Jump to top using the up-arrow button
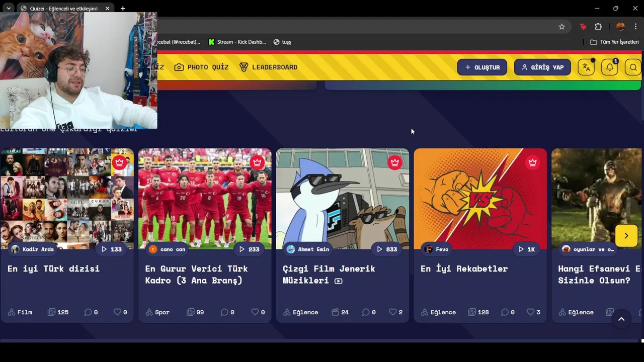This screenshot has width=644, height=362. tap(621, 319)
